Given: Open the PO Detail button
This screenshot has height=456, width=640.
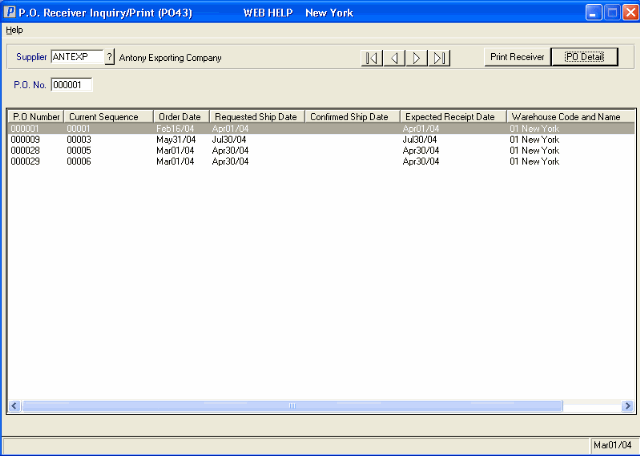Looking at the screenshot, I should pos(584,57).
